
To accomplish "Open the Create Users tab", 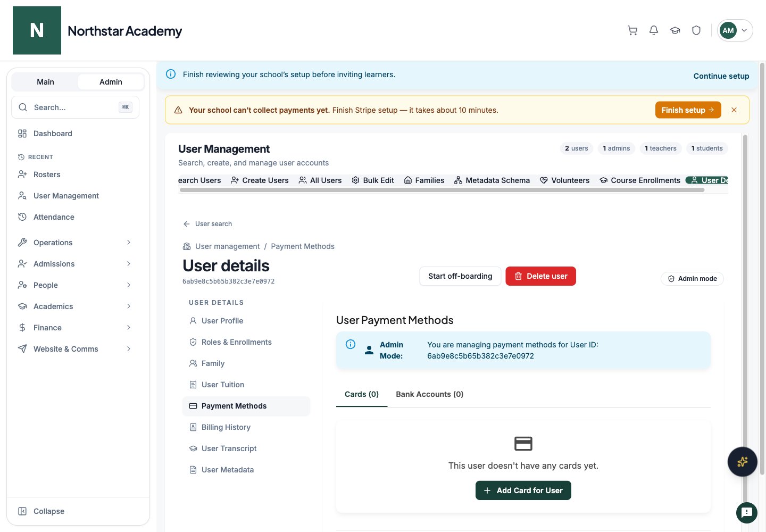I will pyautogui.click(x=260, y=180).
